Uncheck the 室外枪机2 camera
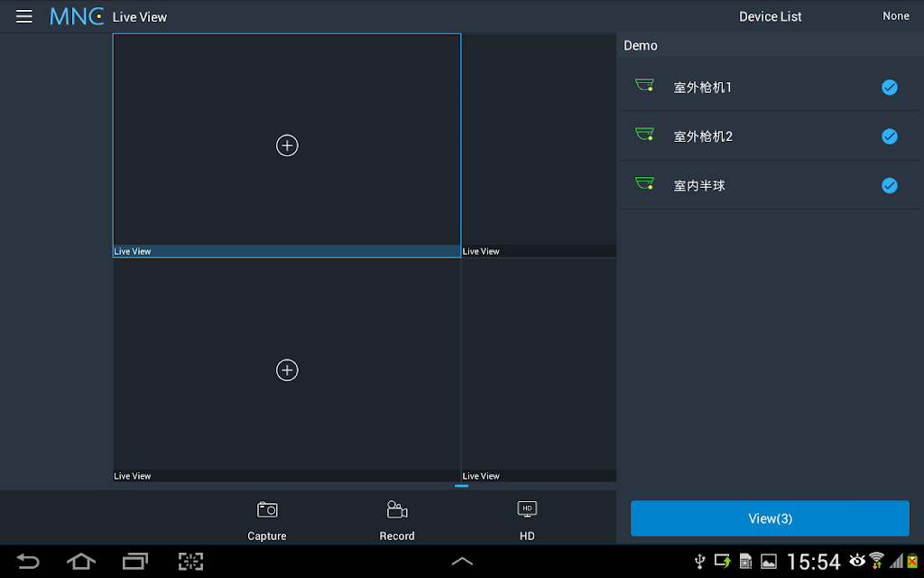924x578 pixels. coord(889,136)
